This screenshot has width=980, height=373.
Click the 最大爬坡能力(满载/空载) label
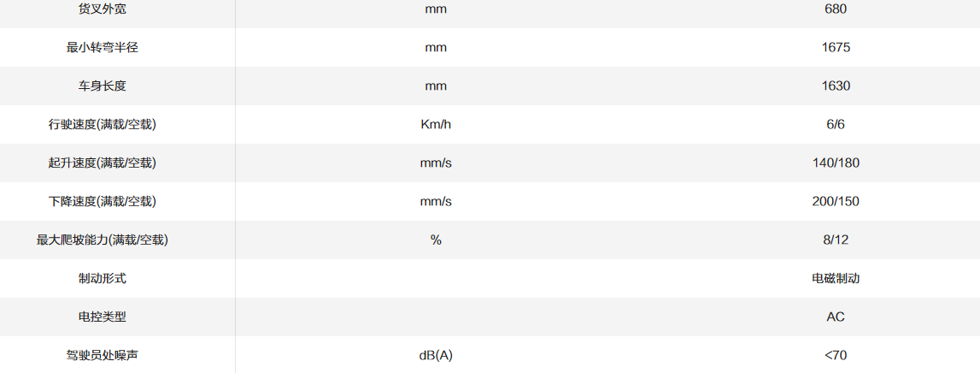103,240
